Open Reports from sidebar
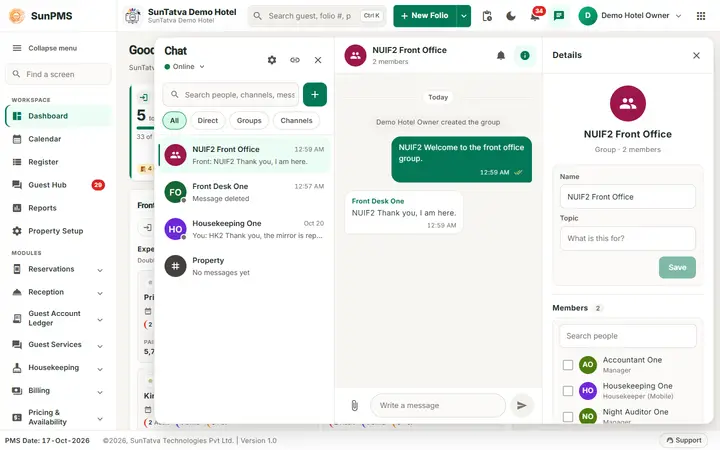720x450 pixels. click(58, 208)
